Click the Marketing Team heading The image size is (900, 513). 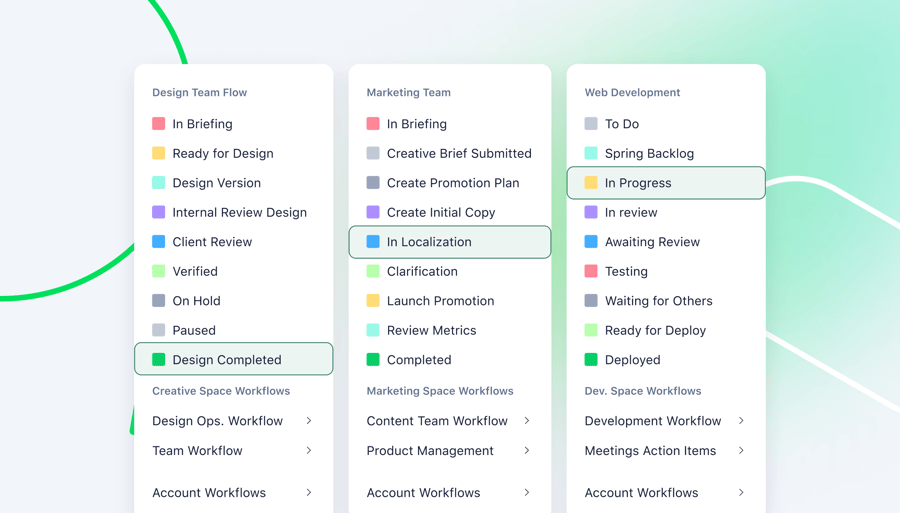(409, 92)
